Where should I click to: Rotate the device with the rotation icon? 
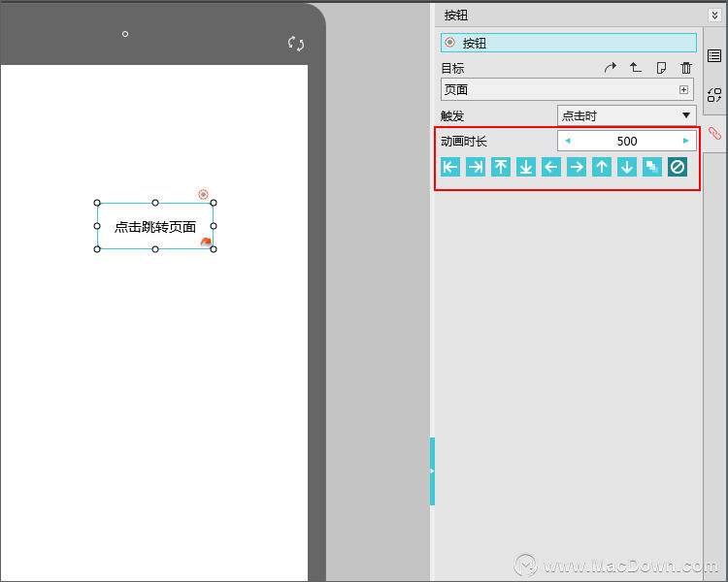coord(296,44)
